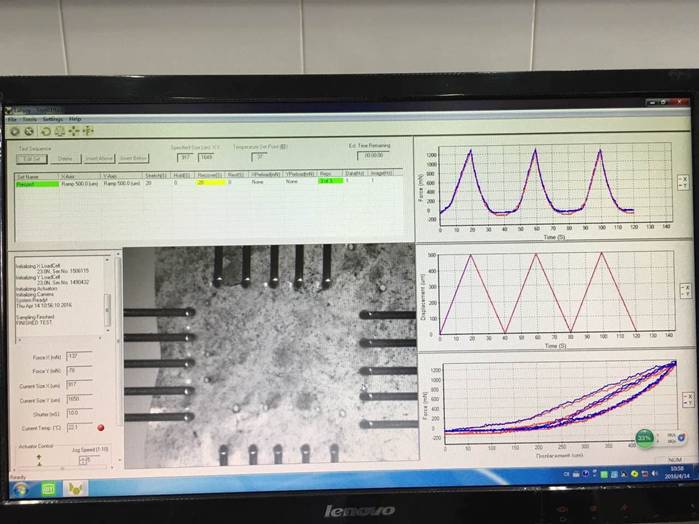Click the actuator up arrow control
The image size is (699, 524).
[x=40, y=456]
